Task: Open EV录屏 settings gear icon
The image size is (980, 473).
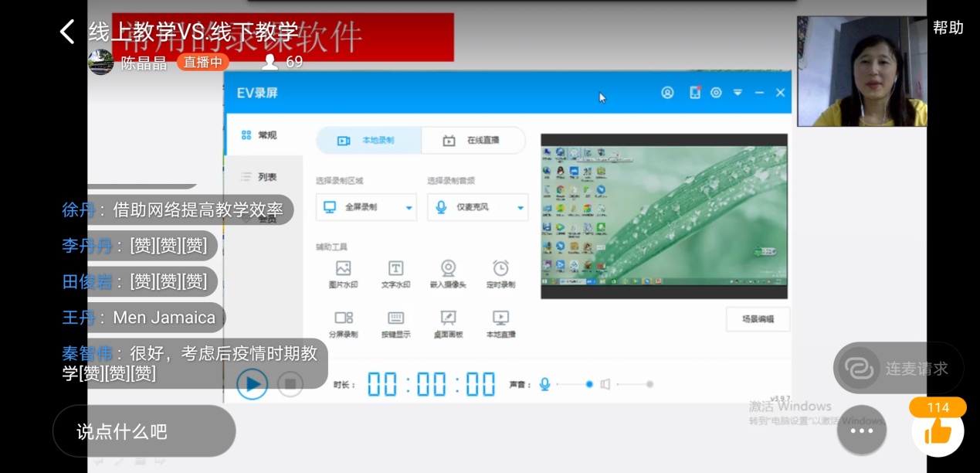Action: [716, 93]
